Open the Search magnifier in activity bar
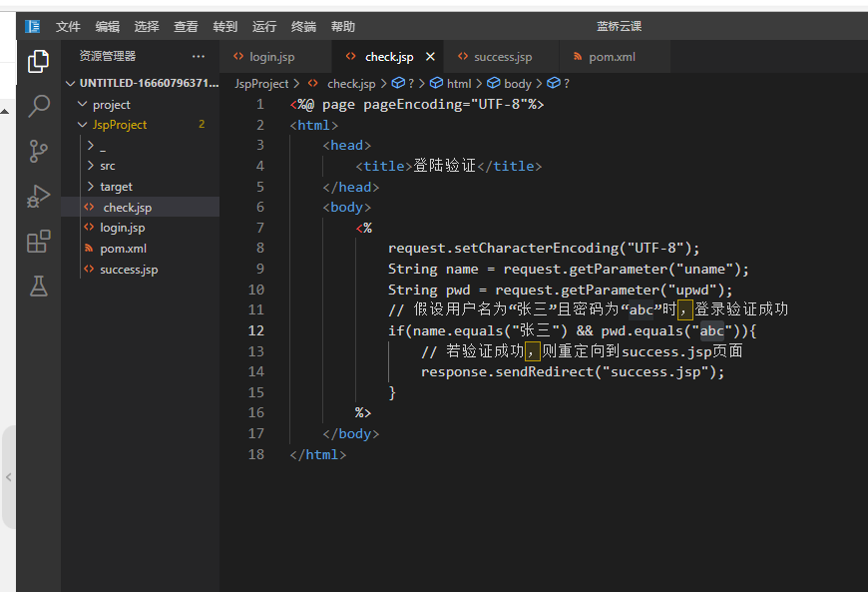 39,106
